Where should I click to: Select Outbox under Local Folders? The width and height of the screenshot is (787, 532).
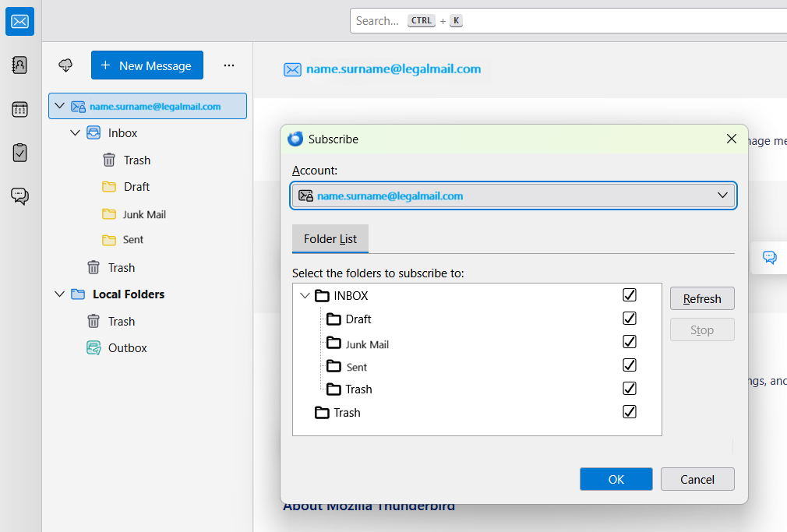[127, 348]
